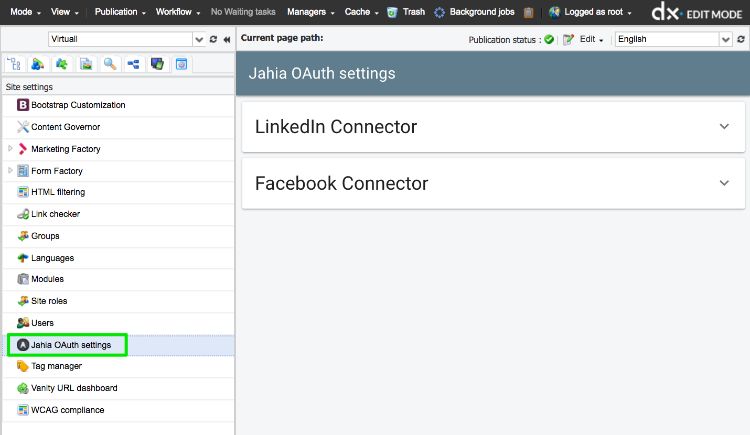Click the Background jobs gear icon

coord(439,12)
